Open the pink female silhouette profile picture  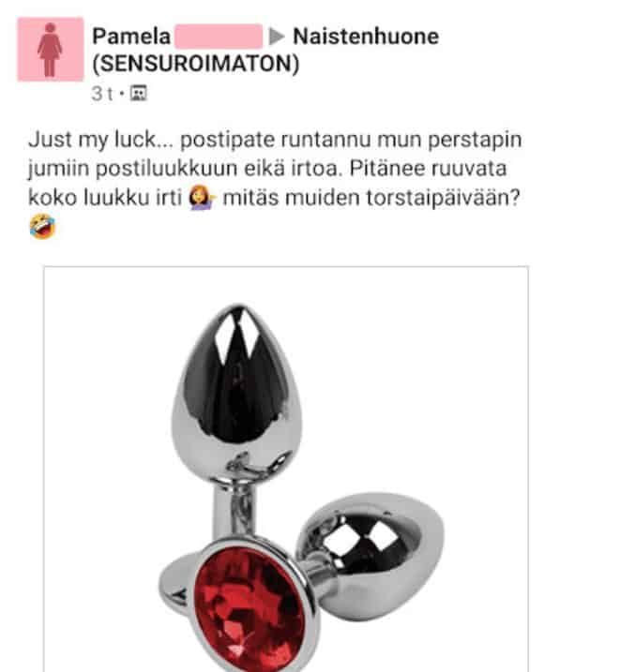click(51, 50)
